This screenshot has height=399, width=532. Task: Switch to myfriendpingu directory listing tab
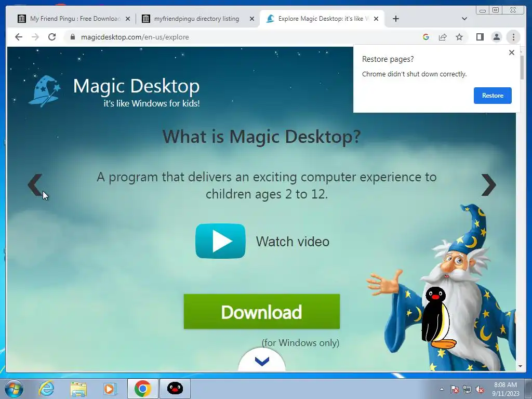(197, 19)
